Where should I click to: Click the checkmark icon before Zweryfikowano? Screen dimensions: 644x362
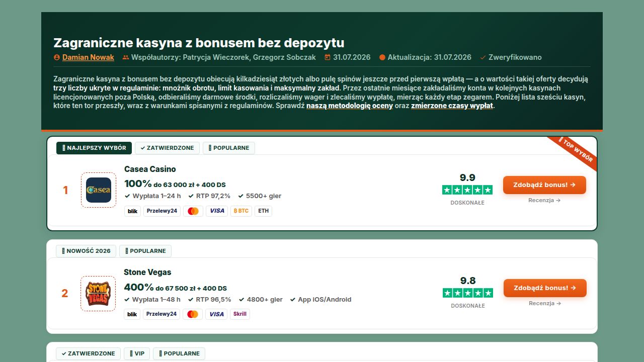click(x=483, y=57)
